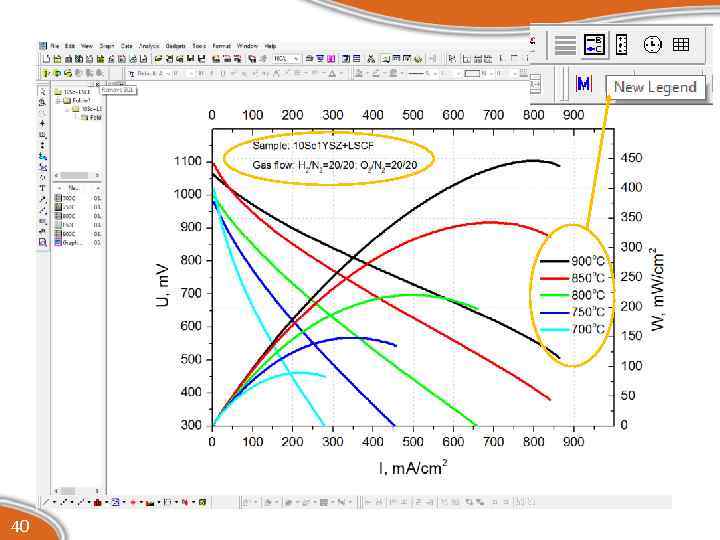The width and height of the screenshot is (720, 540).
Task: Click the W, mW/cm² axis title
Action: (x=658, y=289)
